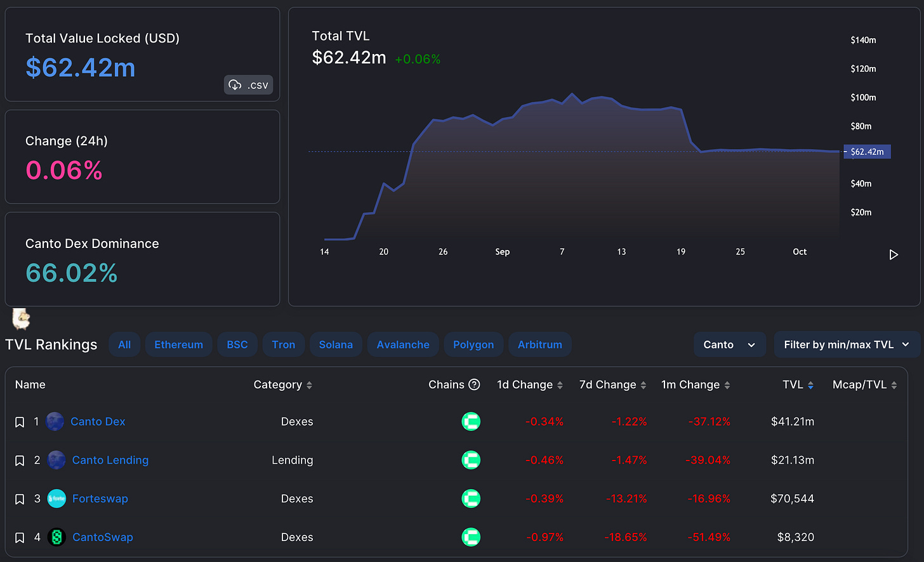Select the Polygon chain filter

pos(473,344)
